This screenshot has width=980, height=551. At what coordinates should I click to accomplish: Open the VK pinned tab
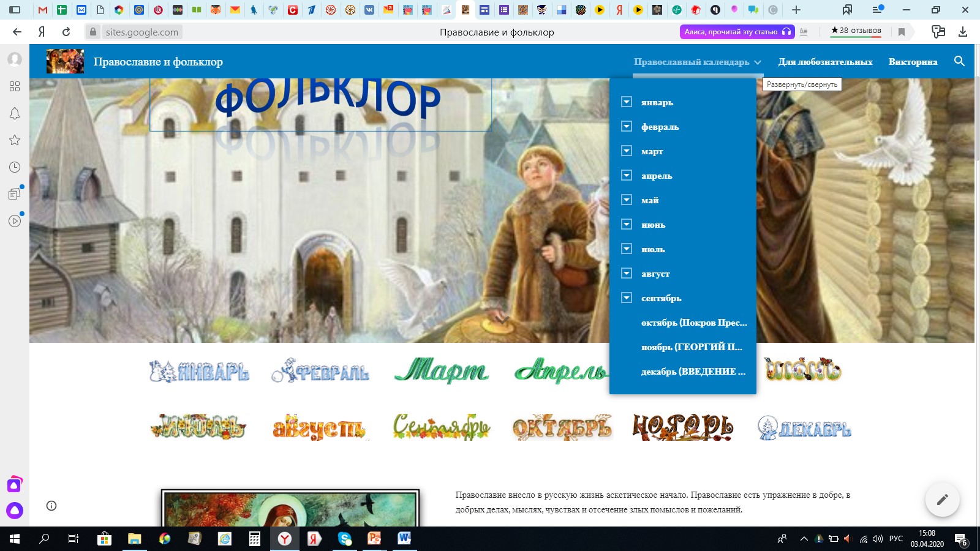coord(369,10)
